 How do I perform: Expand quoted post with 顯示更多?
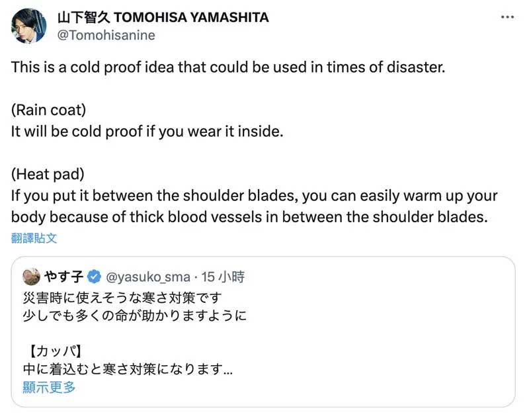[49, 388]
